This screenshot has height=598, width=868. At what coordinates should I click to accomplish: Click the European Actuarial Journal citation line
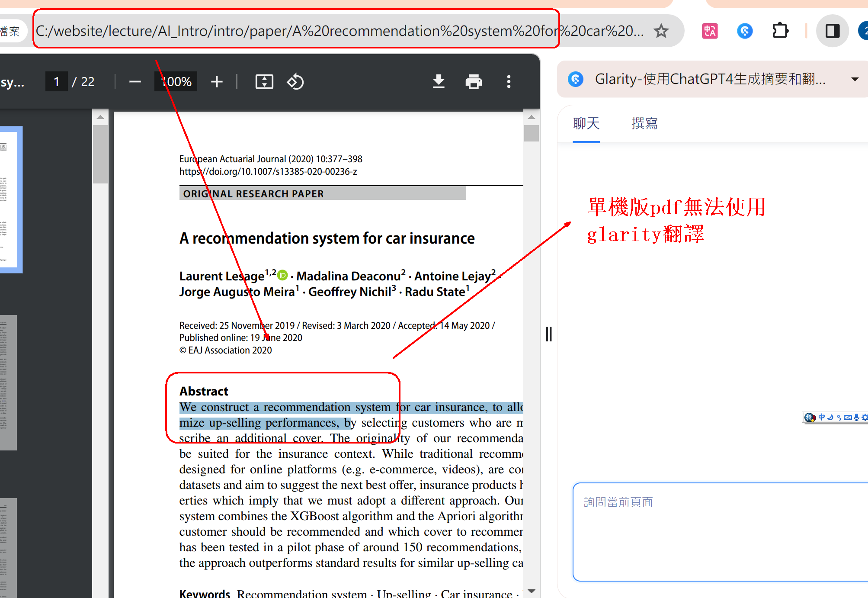[x=271, y=159]
